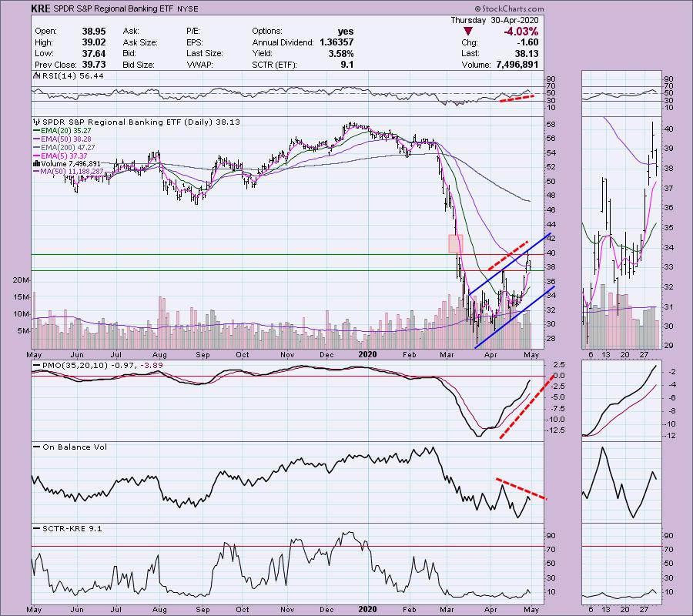This screenshot has height=616, width=693.
Task: Click the date Thursday 30-Apr-2020
Action: tap(494, 20)
